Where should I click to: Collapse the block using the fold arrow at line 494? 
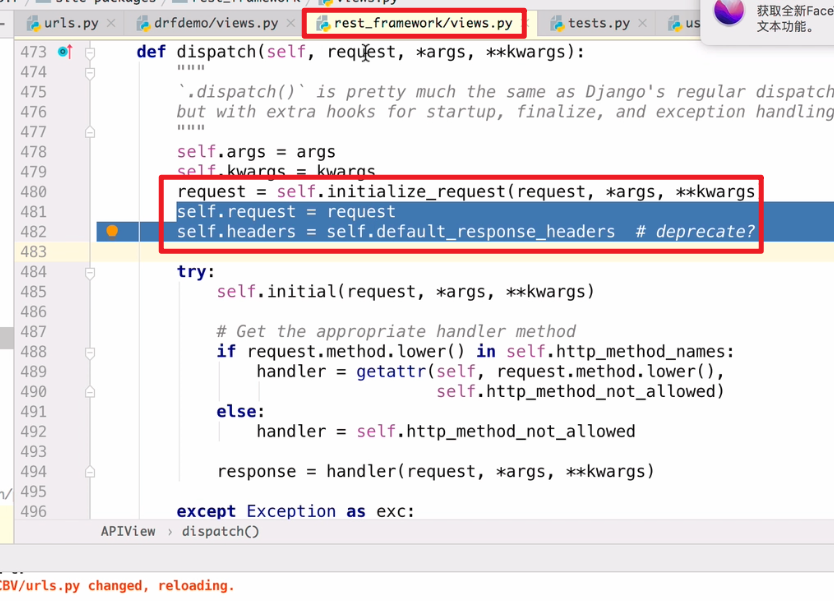tap(88, 471)
